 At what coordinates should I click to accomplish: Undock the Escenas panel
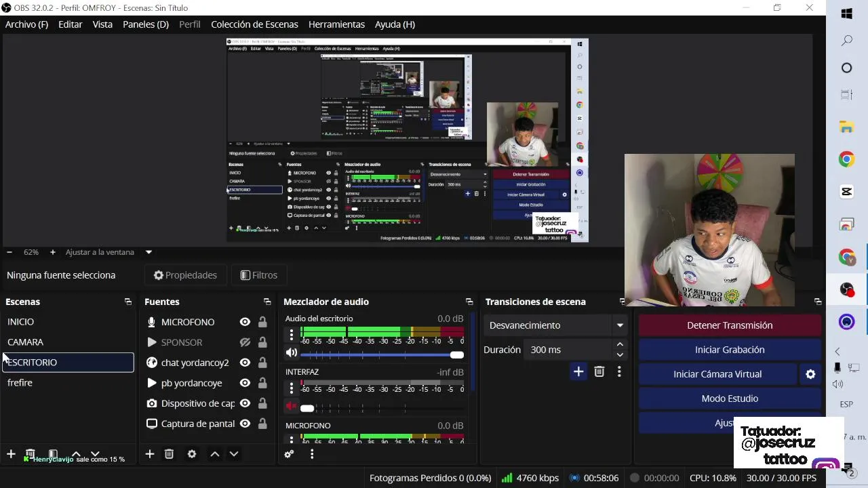click(128, 302)
